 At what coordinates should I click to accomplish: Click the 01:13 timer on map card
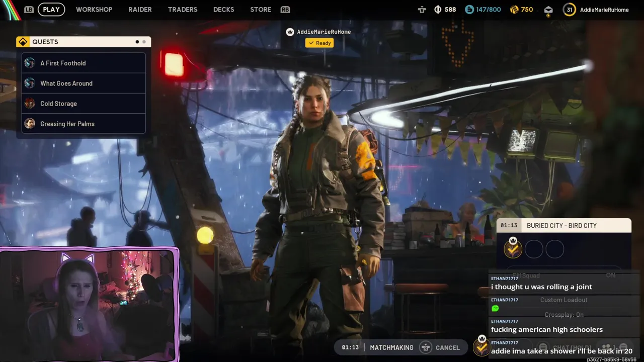pos(509,225)
